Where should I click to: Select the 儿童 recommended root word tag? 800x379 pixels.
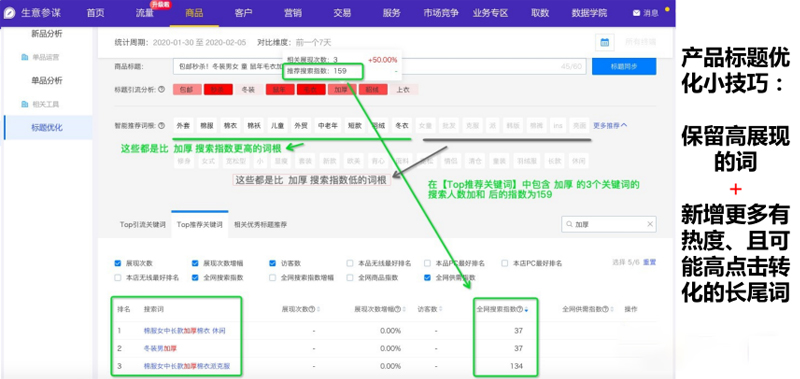point(277,125)
